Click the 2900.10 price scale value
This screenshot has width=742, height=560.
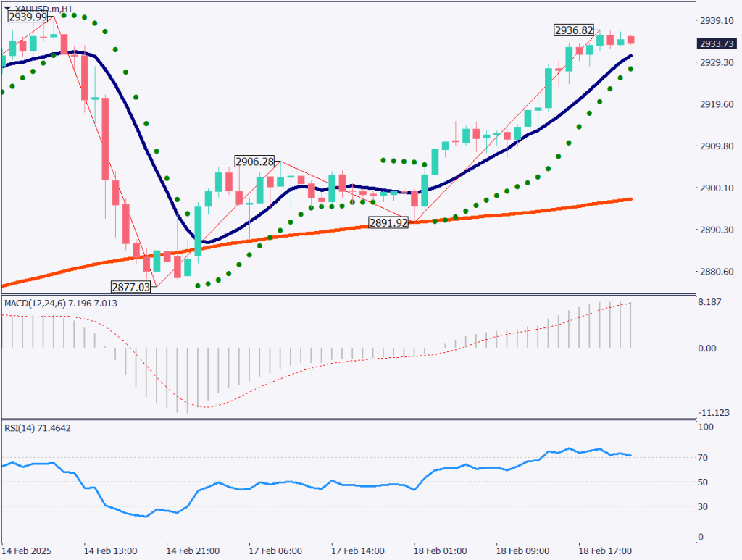coord(714,188)
